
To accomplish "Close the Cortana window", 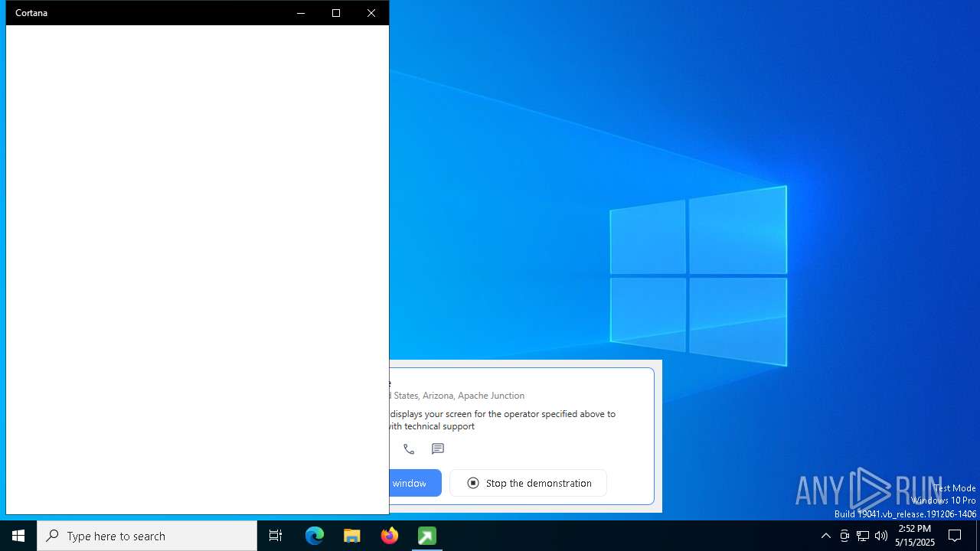I will 371,13.
